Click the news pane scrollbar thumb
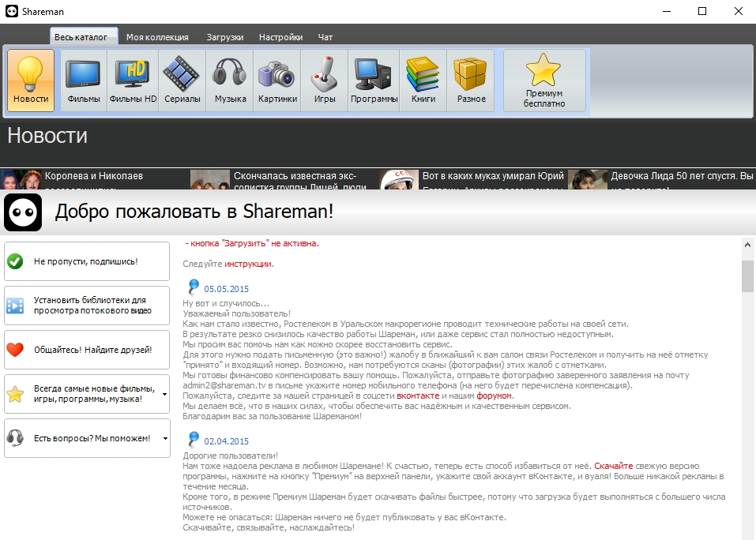Screen dimensions: 756x540 (x=748, y=276)
